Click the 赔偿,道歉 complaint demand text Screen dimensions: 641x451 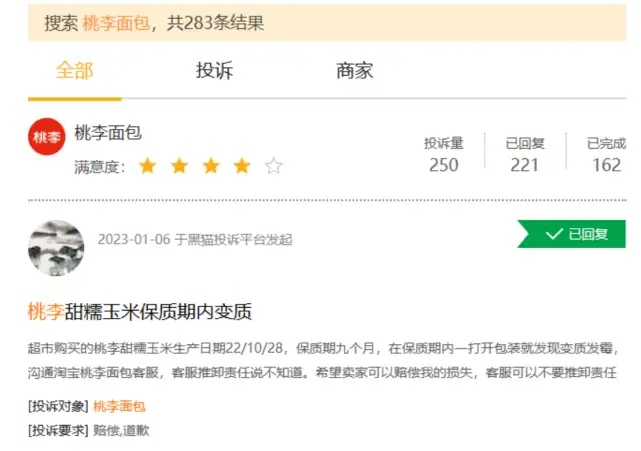pyautogui.click(x=121, y=430)
